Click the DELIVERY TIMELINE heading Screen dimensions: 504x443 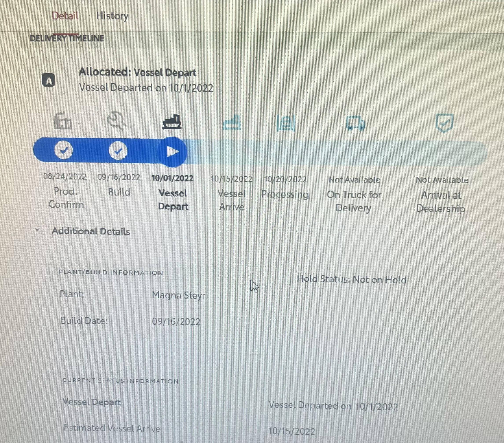pyautogui.click(x=67, y=38)
